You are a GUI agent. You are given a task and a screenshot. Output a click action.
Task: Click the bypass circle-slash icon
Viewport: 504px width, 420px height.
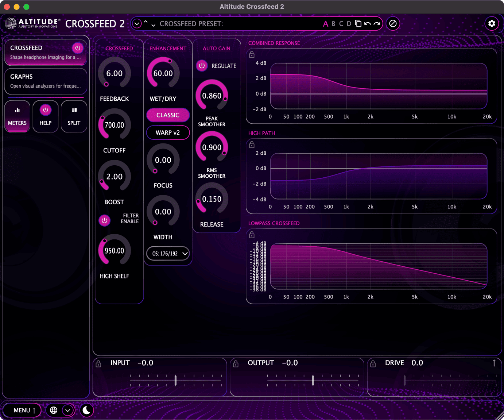(393, 24)
